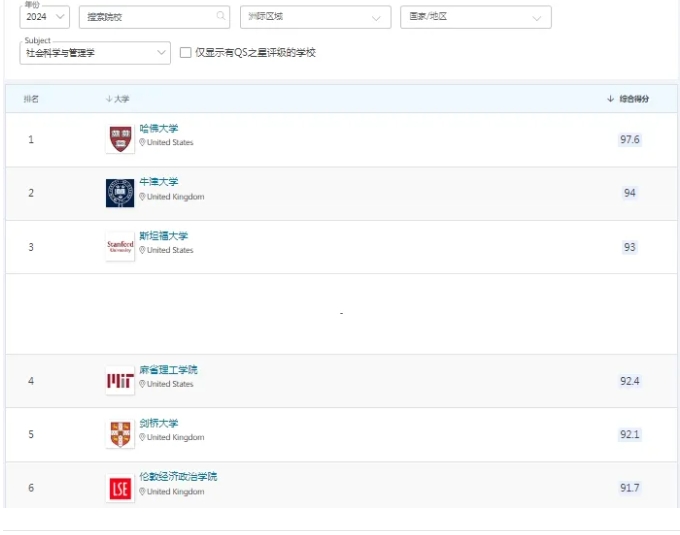
Task: Click rank number 4 in the table
Action: tap(31, 381)
